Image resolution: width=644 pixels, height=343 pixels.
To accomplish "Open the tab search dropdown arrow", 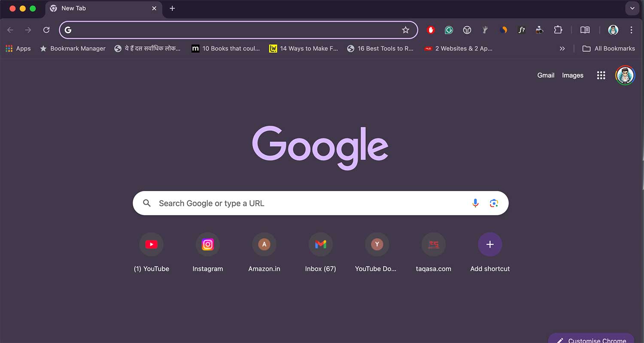I will click(632, 8).
